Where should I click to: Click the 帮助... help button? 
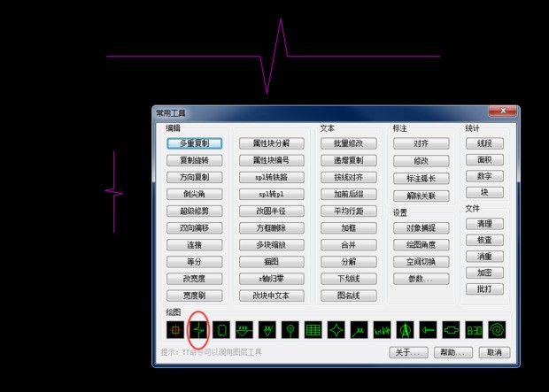[x=452, y=352]
